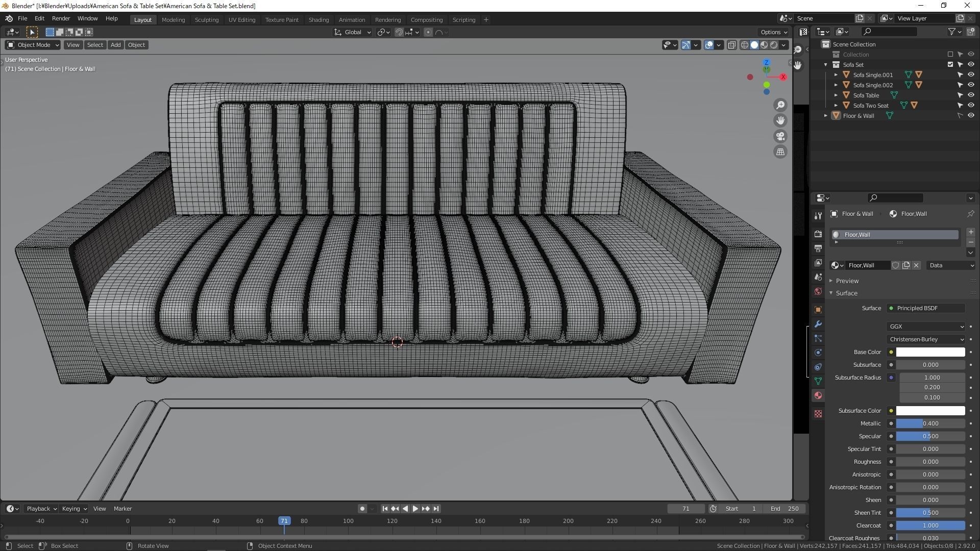Switch to the UV Editing workspace tab
This screenshot has height=551, width=980.
[x=242, y=20]
